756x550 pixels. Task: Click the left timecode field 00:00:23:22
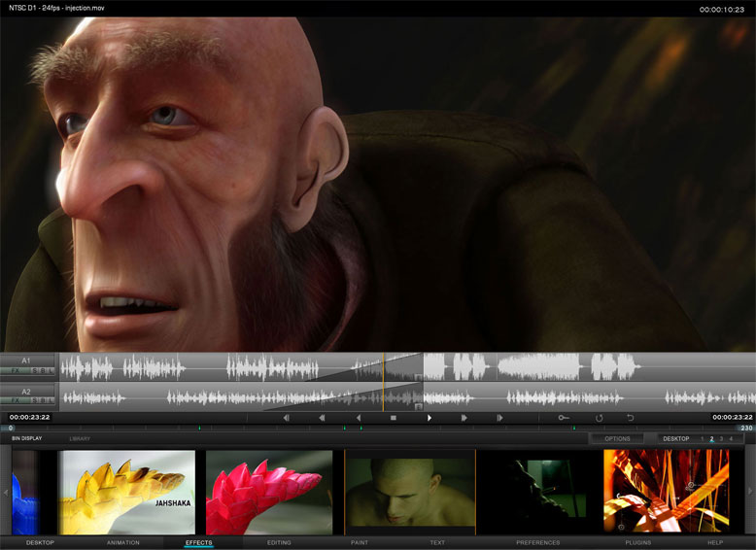click(30, 418)
